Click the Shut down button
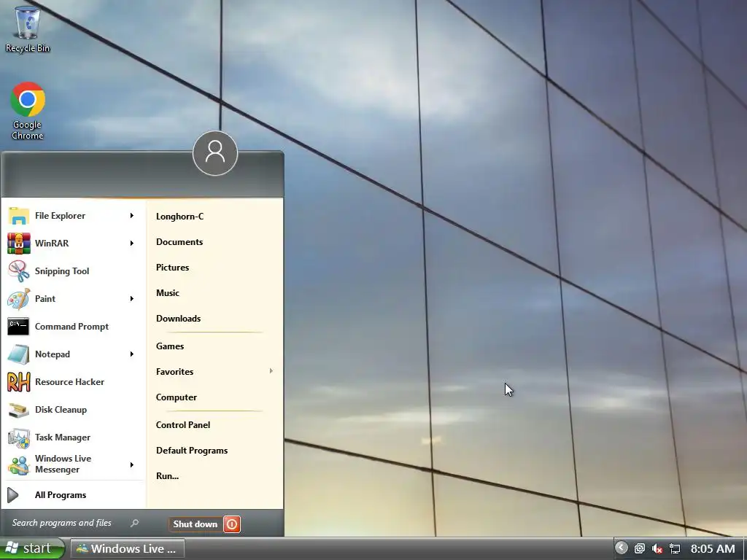The width and height of the screenshot is (747, 560). [x=196, y=524]
